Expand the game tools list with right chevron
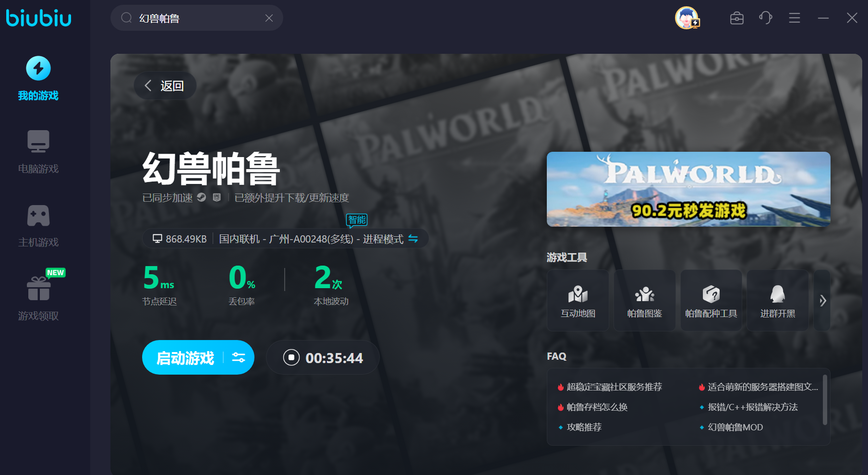 [822, 301]
